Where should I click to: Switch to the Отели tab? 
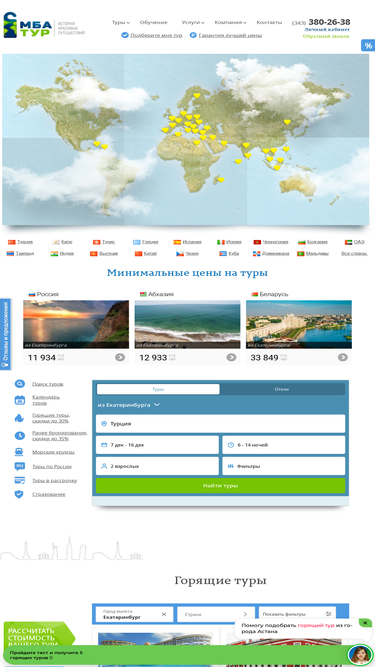282,389
